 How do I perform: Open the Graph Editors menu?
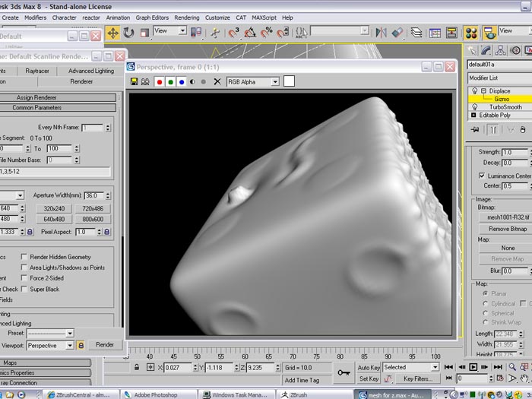pos(152,17)
